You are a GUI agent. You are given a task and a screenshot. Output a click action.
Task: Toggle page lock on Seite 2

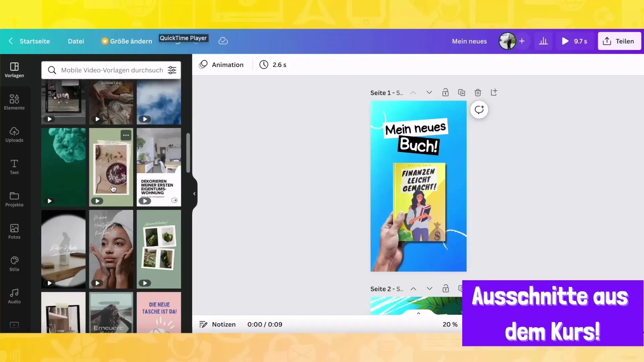coord(445,289)
